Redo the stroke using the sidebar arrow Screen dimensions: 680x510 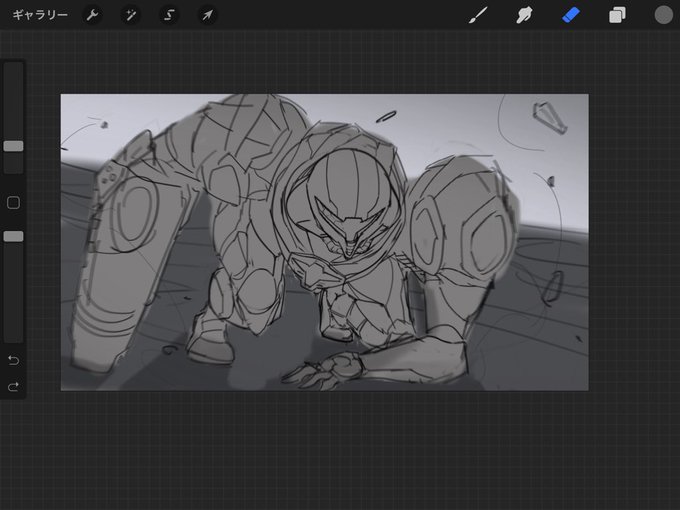13,386
